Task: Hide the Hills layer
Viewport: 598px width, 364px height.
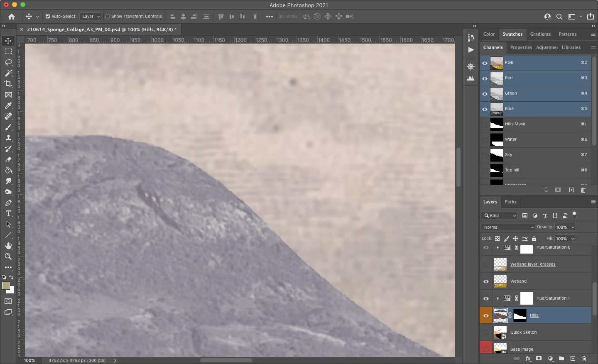Action: coord(486,315)
